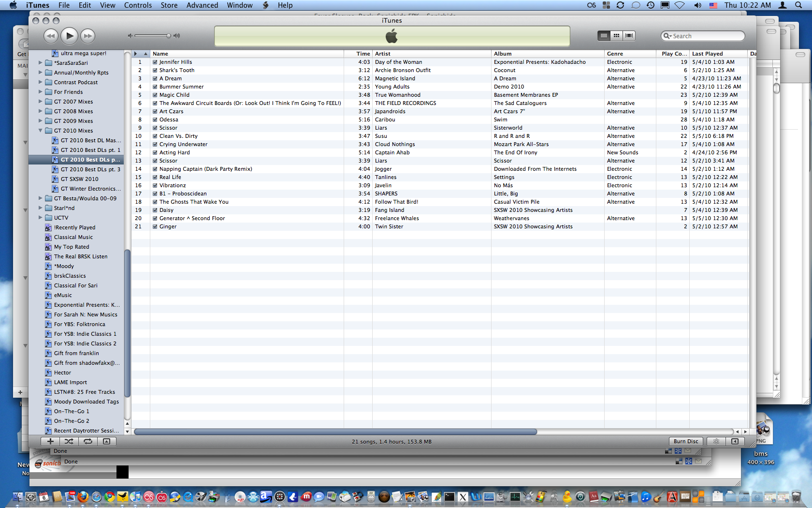Uncheck the Jennifer Hills song checkbox
This screenshot has width=812, height=508.
[155, 62]
